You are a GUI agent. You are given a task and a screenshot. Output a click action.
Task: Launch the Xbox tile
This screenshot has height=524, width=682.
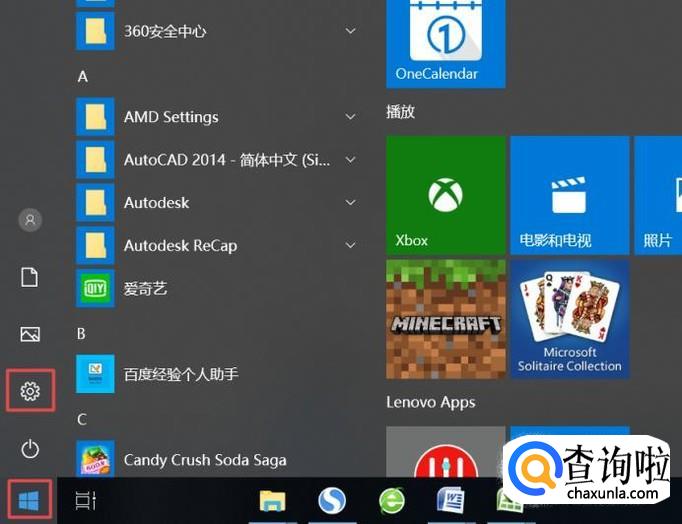click(x=445, y=195)
